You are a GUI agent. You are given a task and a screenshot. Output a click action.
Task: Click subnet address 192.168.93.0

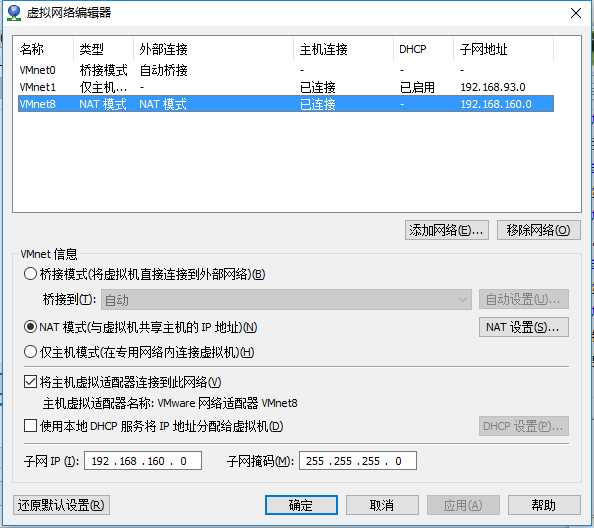click(x=493, y=87)
